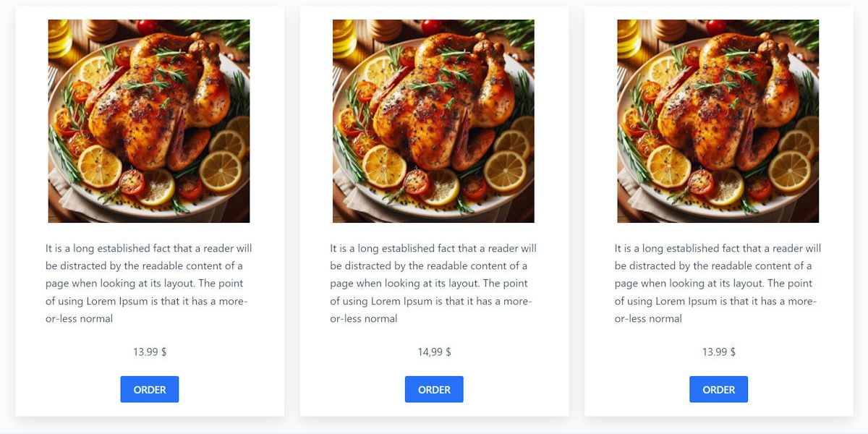Click the 13.99 $ price on the first card
Image resolution: width=868 pixels, height=434 pixels.
point(149,352)
